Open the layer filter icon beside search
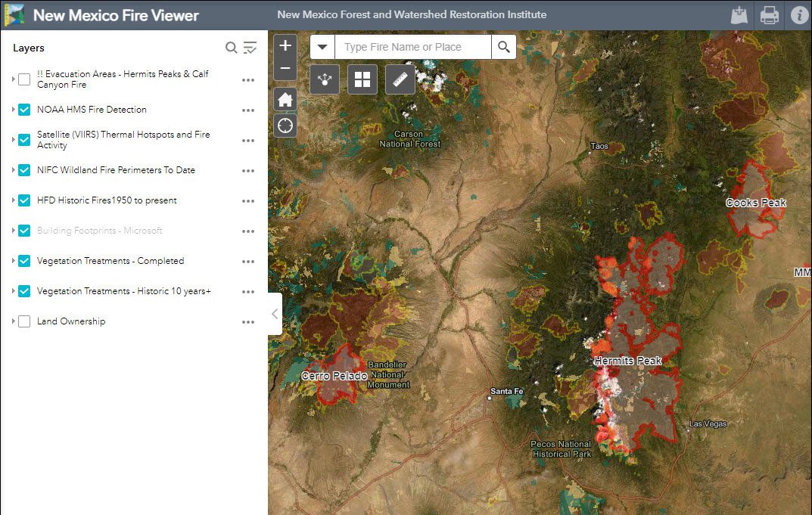Viewport: 812px width, 515px height. (x=250, y=47)
